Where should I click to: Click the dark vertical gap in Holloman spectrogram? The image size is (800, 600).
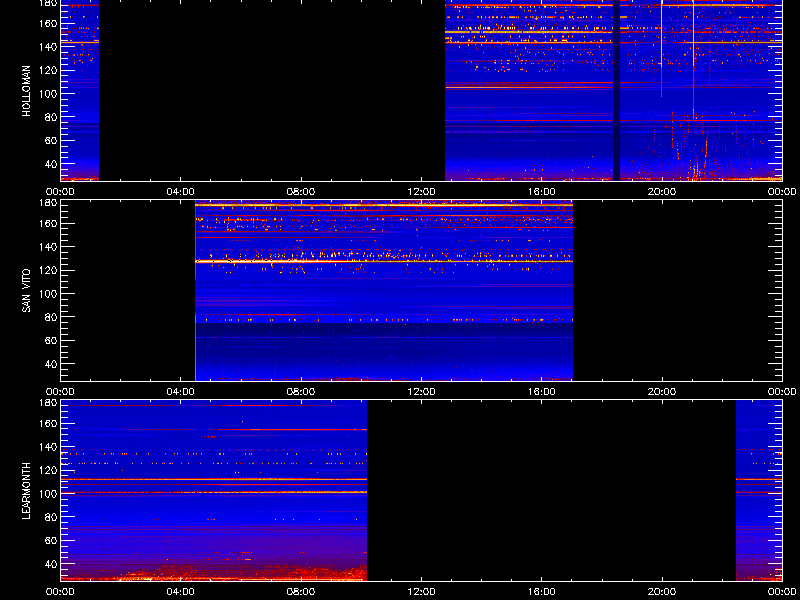click(616, 90)
